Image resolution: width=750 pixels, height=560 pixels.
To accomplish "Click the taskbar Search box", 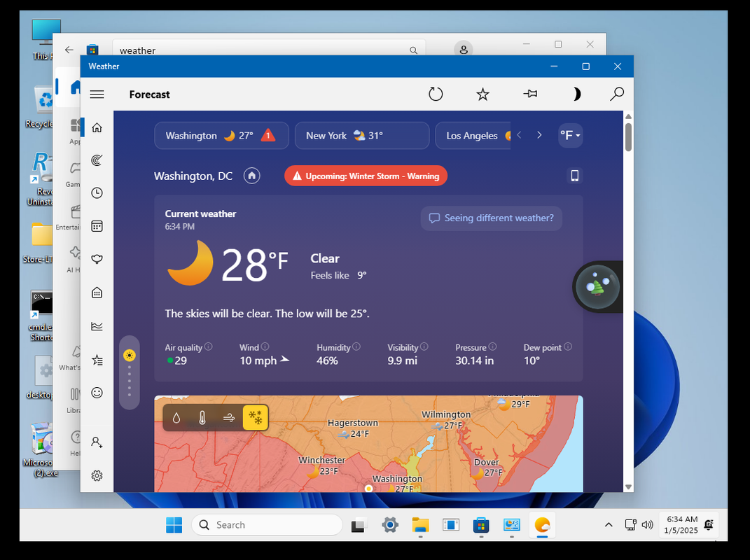I will pos(267,525).
